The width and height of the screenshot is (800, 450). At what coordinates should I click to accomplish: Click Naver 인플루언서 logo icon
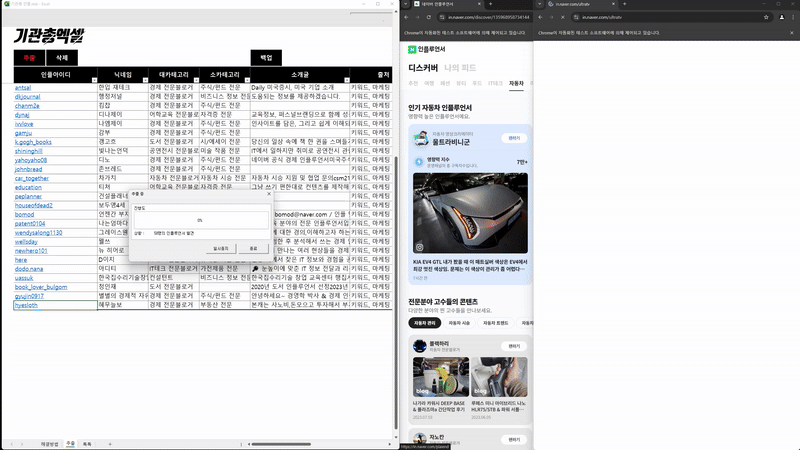pyautogui.click(x=412, y=49)
